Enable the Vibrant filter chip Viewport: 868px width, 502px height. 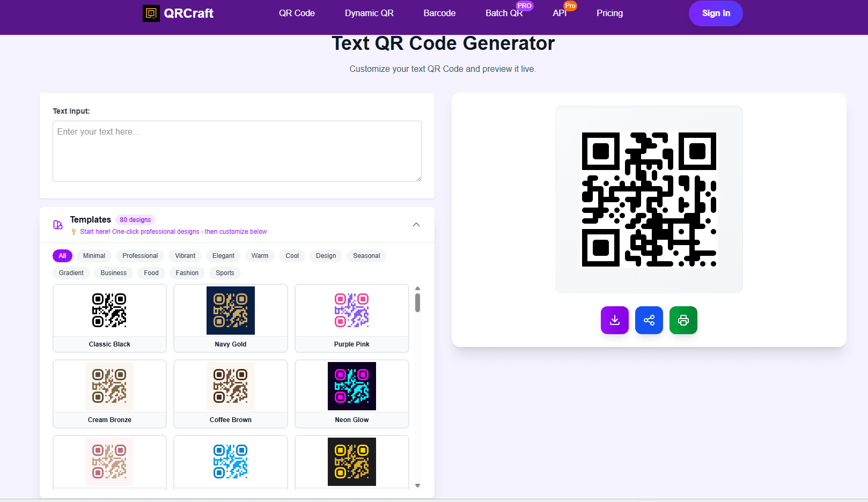[x=185, y=256]
